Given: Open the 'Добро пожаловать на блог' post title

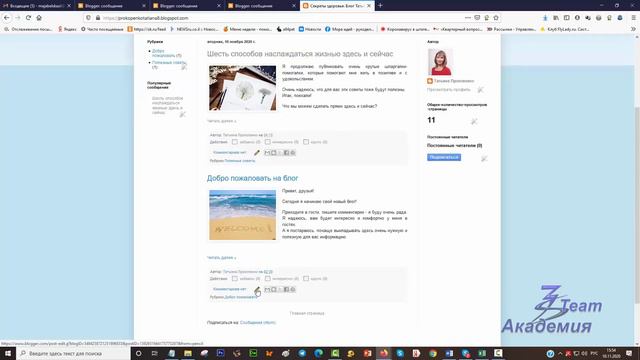Looking at the screenshot, I should [252, 178].
